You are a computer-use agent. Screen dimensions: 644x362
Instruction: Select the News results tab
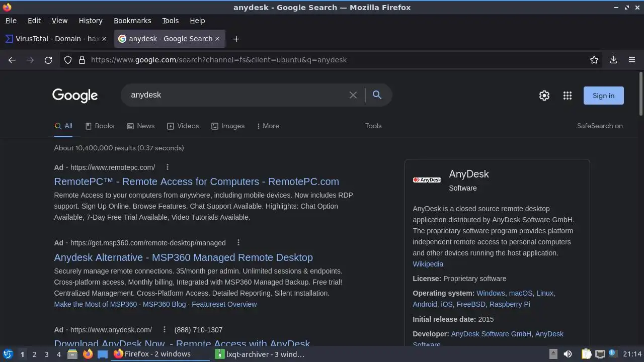[x=140, y=126]
